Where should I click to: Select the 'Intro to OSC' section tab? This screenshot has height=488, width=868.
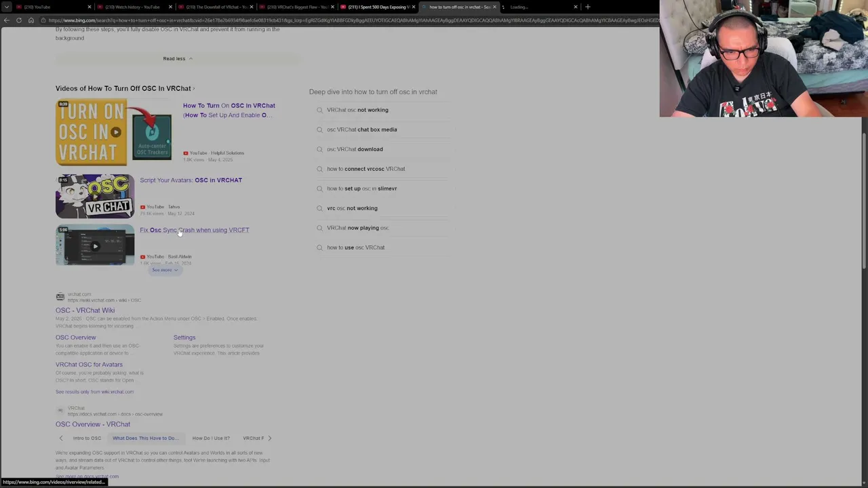tap(87, 438)
